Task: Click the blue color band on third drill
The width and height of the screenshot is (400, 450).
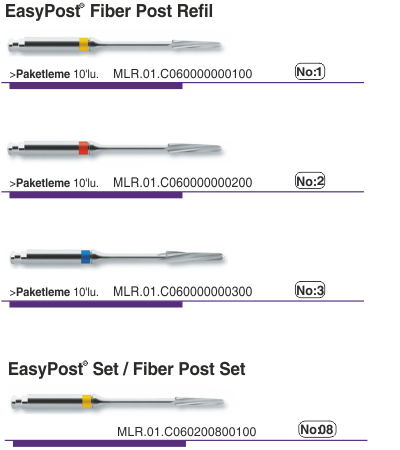Action: [86, 257]
